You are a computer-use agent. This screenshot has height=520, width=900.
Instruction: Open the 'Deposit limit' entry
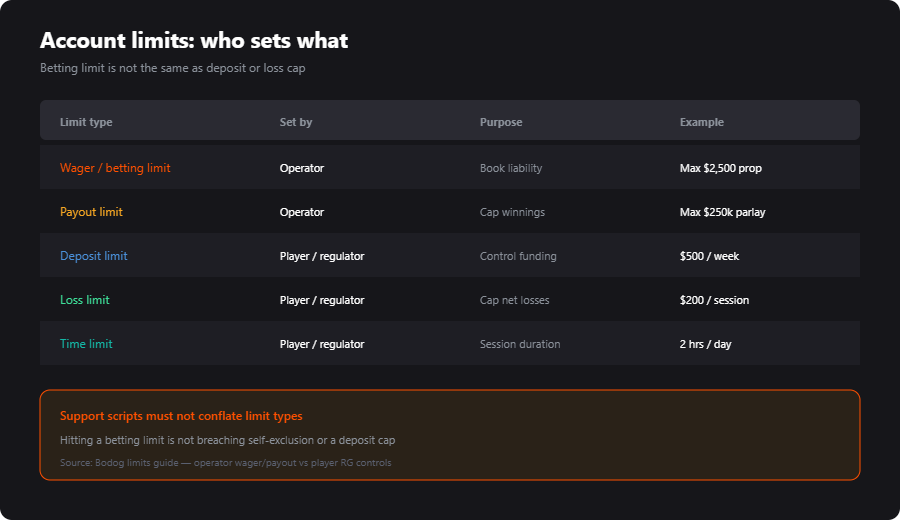tap(94, 256)
